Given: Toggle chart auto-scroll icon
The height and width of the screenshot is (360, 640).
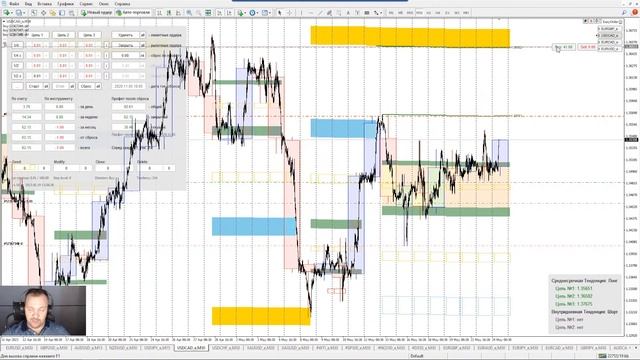Looking at the screenshot, I should [x=219, y=13].
